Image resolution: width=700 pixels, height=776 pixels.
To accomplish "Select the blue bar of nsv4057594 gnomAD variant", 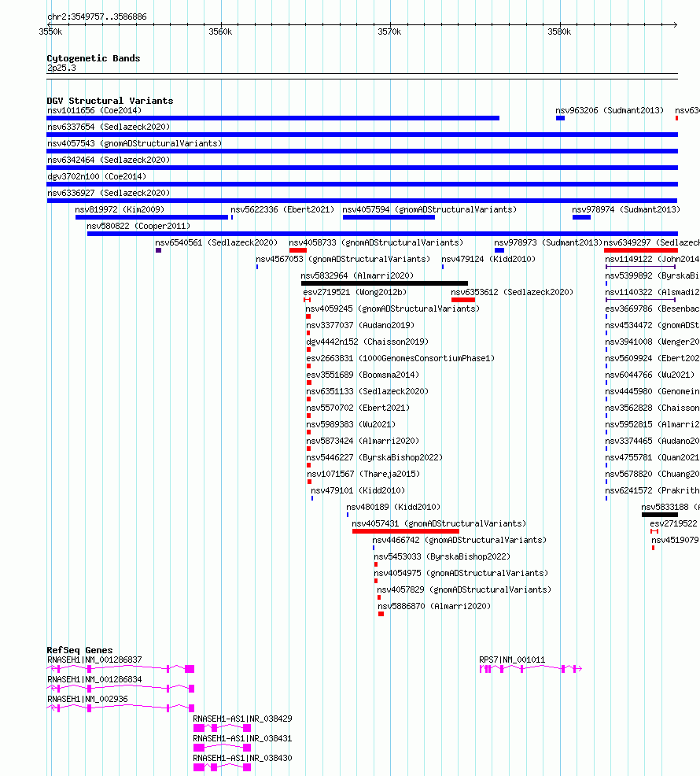I will click(389, 217).
